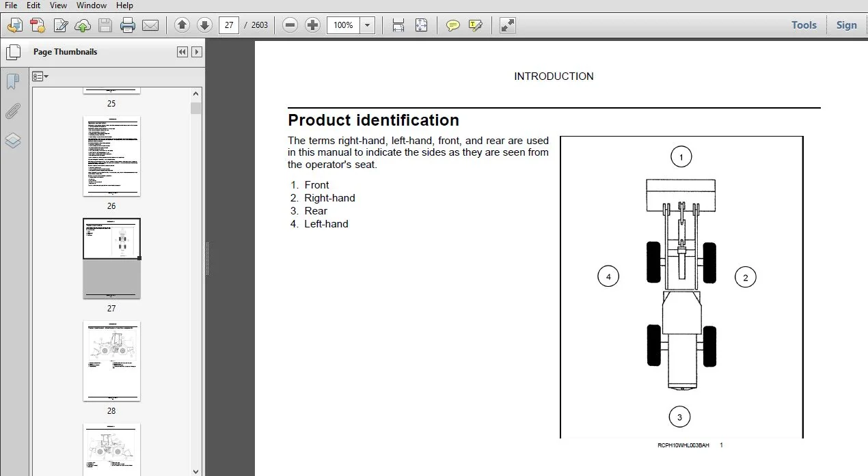The width and height of the screenshot is (868, 476).
Task: Click the Save floppy disk icon
Action: pyautogui.click(x=105, y=26)
